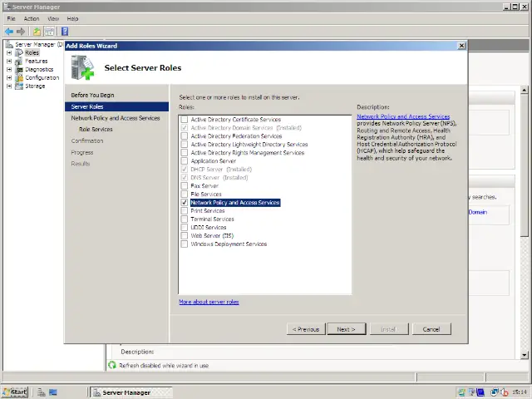The image size is (532, 399).
Task: Check Windows Deployment Services role
Action: [x=185, y=244]
